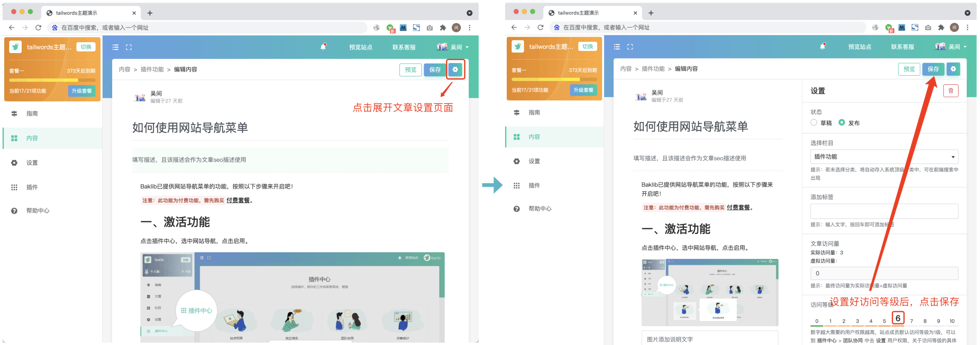The image size is (980, 345).
Task: Click delete trash icon in right window settings
Action: (950, 91)
